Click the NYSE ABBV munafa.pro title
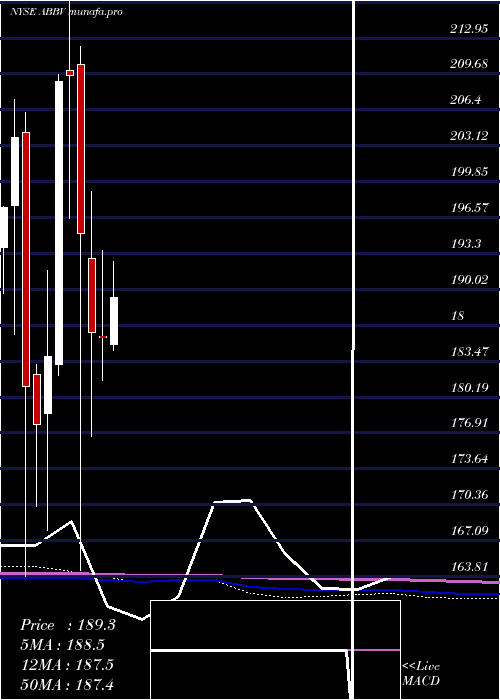 pyautogui.click(x=67, y=12)
